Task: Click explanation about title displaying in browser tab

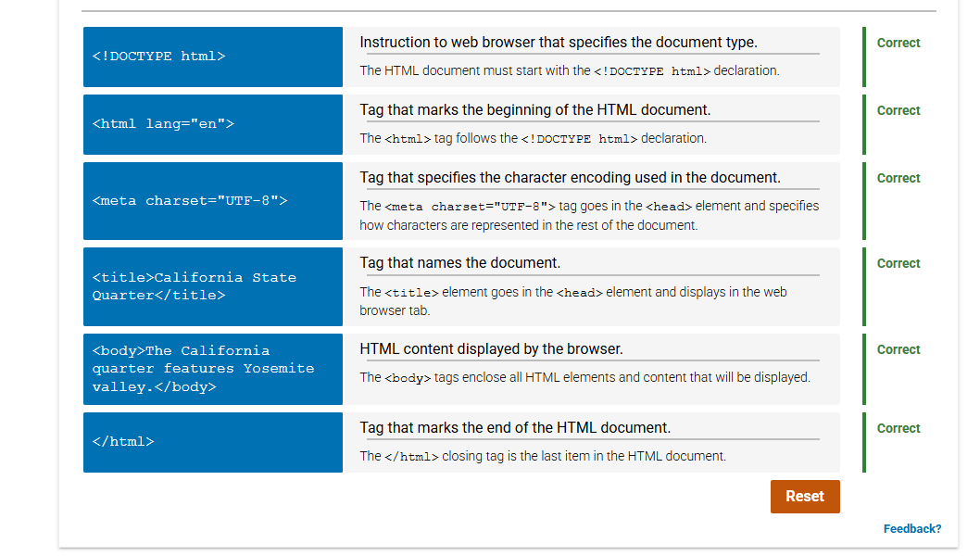Action: click(573, 301)
